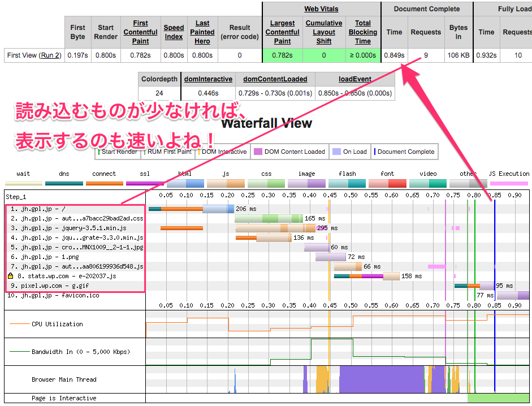Click the domInteractive header link
The image size is (532, 406).
click(208, 79)
